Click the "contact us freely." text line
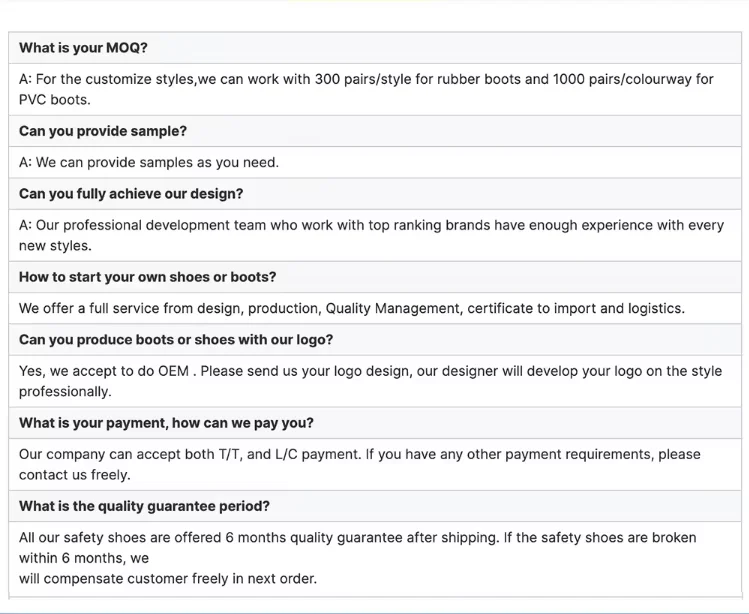The width and height of the screenshot is (749, 614). (x=75, y=475)
